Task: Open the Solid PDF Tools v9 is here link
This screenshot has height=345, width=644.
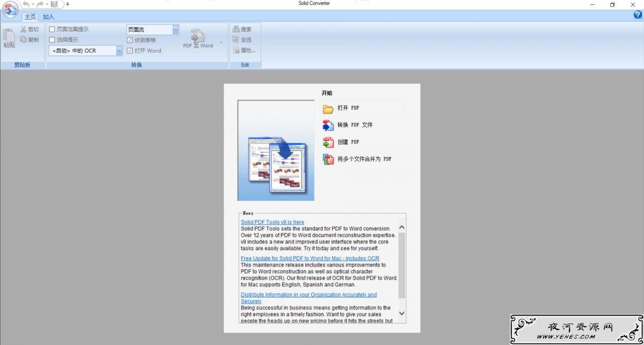Action: click(273, 222)
